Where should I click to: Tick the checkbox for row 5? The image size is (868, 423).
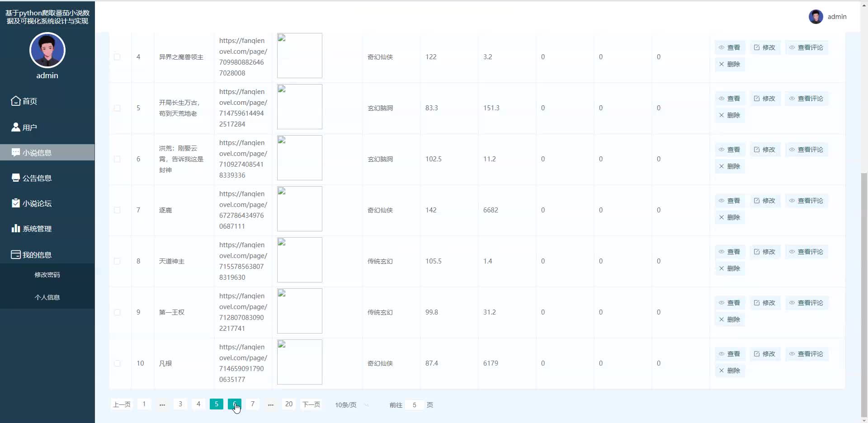pos(117,108)
